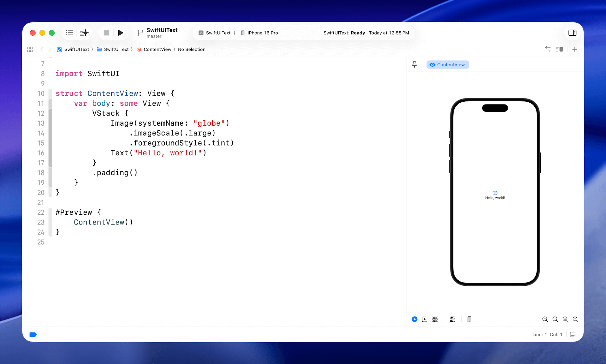Add a new editor with plus

point(575,50)
